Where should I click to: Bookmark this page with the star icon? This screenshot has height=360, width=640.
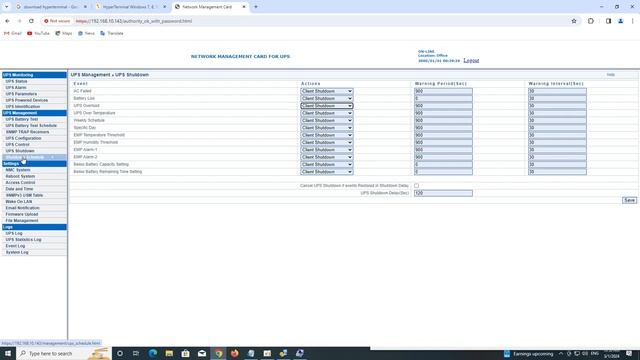574,21
